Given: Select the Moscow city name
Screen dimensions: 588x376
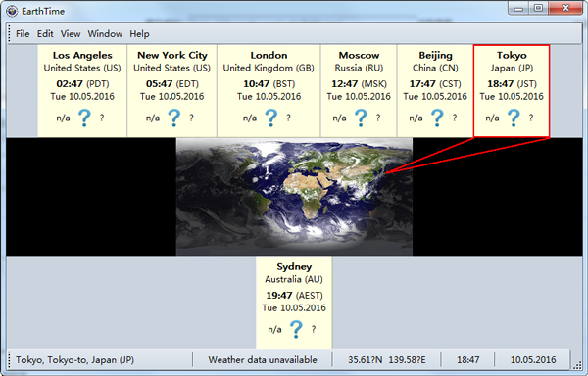Looking at the screenshot, I should tap(359, 56).
